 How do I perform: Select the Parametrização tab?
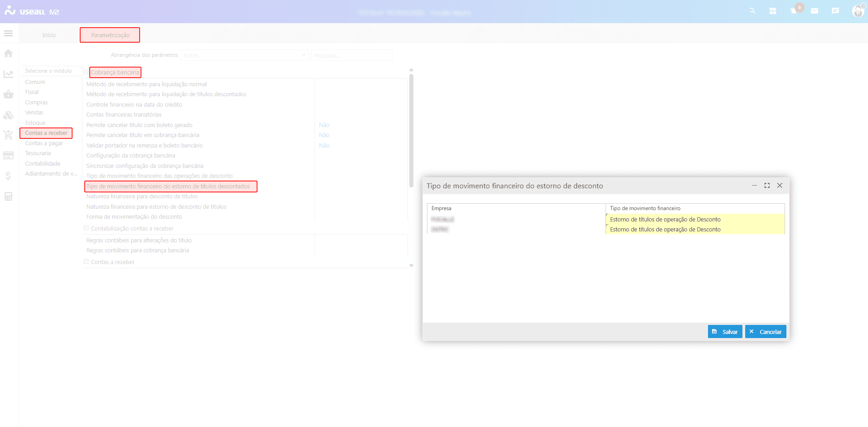point(110,35)
